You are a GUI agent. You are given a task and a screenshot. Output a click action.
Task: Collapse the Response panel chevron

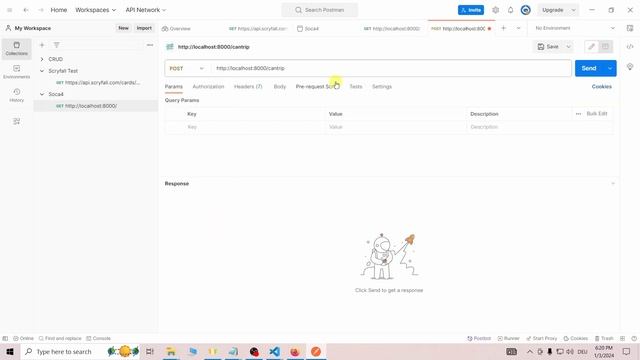(613, 184)
